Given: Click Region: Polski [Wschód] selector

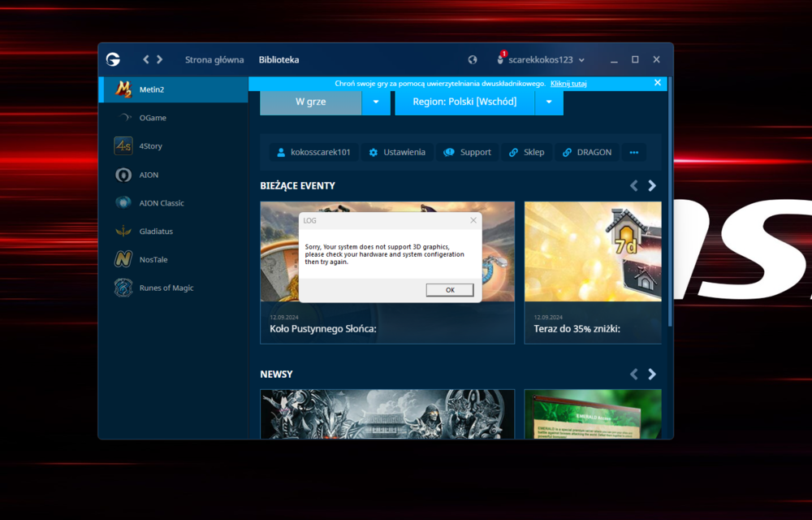Looking at the screenshot, I should coord(464,102).
